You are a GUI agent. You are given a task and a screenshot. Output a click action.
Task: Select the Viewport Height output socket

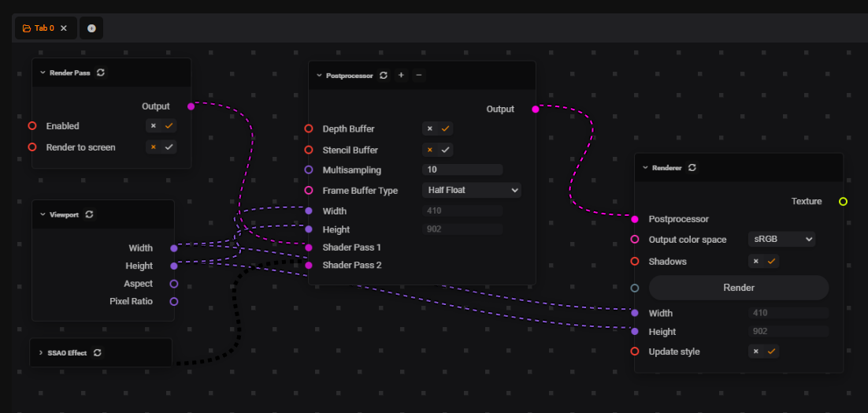click(174, 266)
